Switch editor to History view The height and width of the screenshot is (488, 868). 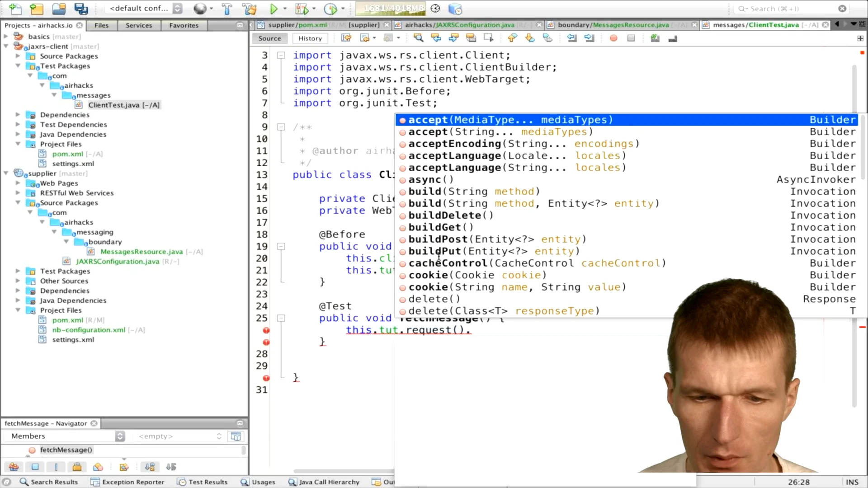310,38
